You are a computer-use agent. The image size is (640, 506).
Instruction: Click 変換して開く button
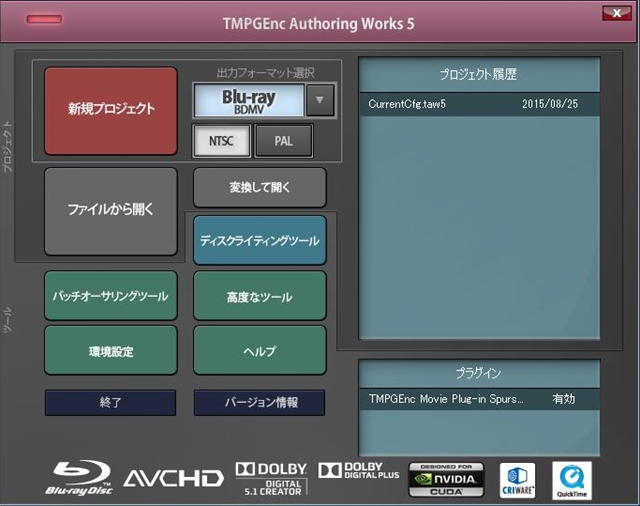(x=260, y=187)
